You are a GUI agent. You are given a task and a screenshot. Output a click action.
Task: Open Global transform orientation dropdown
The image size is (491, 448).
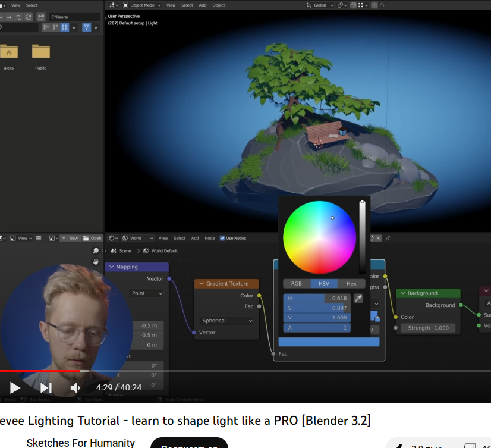[319, 5]
